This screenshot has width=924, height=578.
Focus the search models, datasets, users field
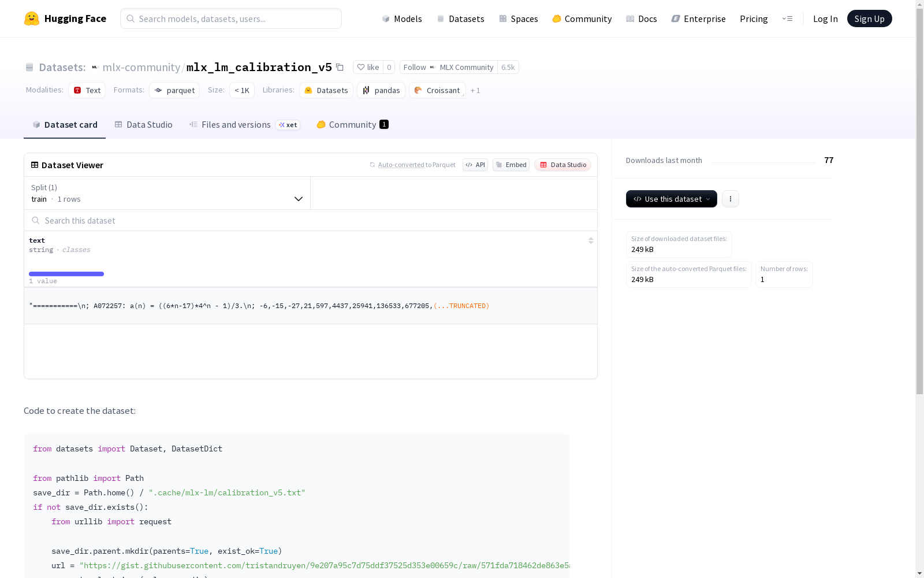click(x=231, y=18)
